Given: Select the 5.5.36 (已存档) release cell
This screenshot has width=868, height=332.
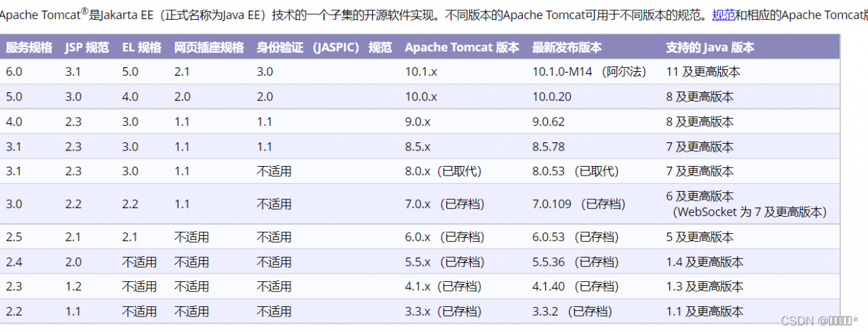Looking at the screenshot, I should pos(576,262).
